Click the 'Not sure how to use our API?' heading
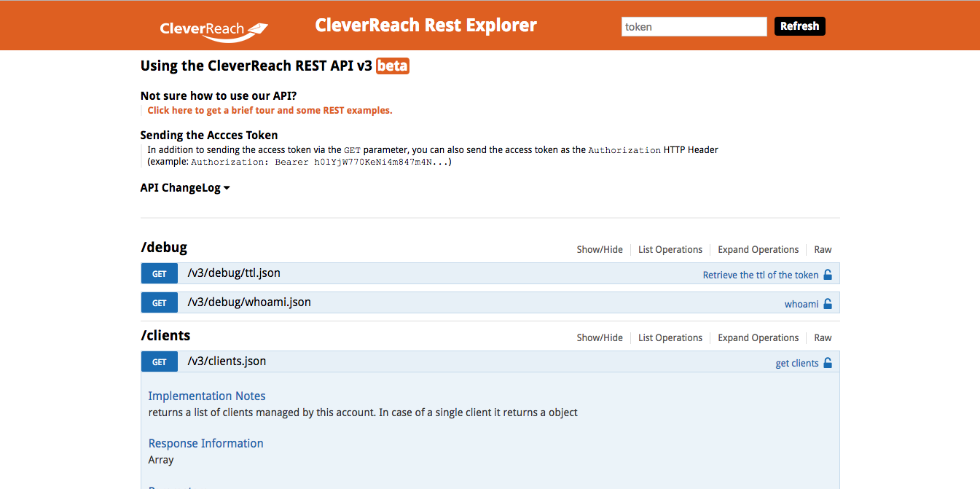Screen dimensions: 980x489 [219, 95]
